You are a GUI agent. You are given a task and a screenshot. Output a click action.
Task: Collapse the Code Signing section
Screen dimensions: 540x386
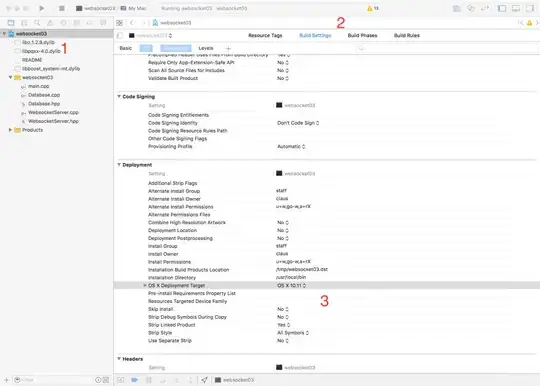click(119, 96)
